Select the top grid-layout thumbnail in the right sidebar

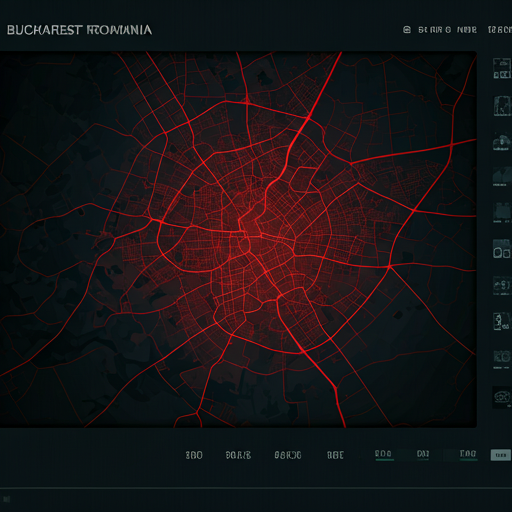pyautogui.click(x=502, y=68)
